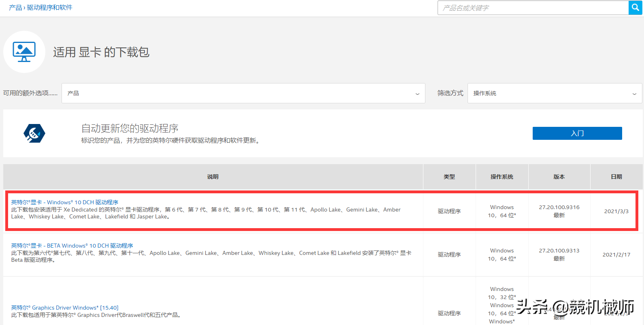
Task: Click the graphics monitor icon in header
Action: point(24,52)
